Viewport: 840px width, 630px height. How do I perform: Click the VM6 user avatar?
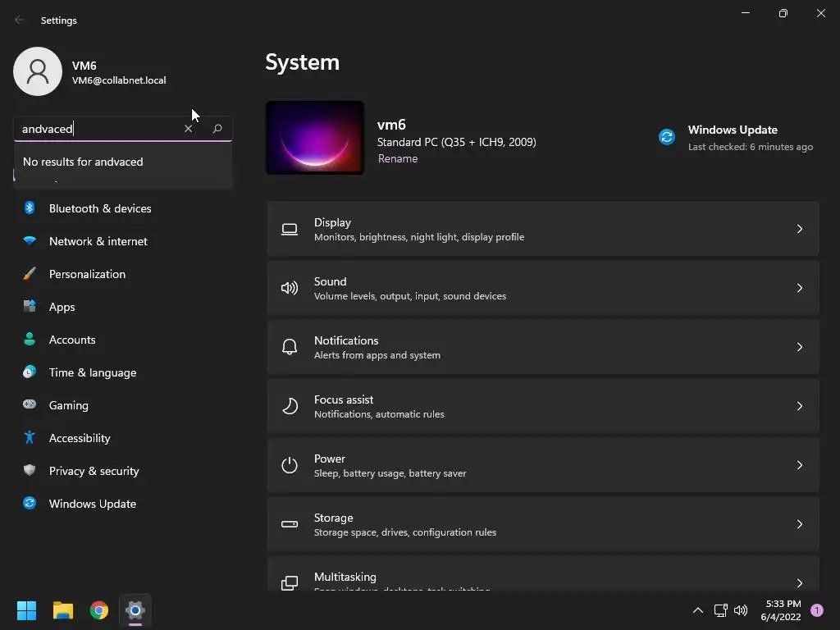38,71
